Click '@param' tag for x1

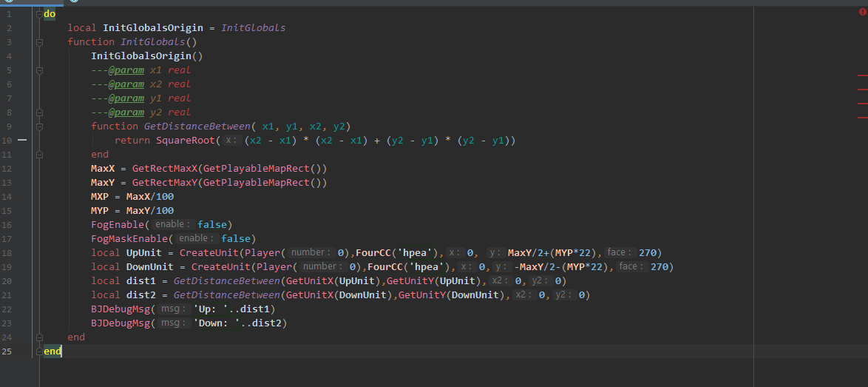pos(126,70)
